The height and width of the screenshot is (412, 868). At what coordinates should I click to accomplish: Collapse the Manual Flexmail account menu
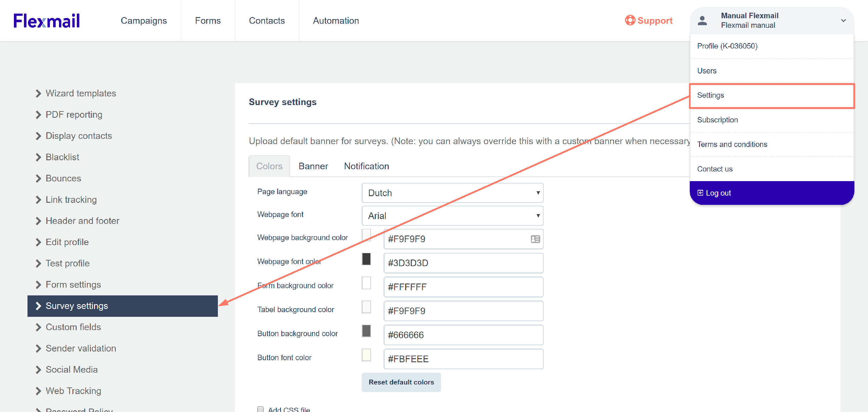click(x=843, y=21)
